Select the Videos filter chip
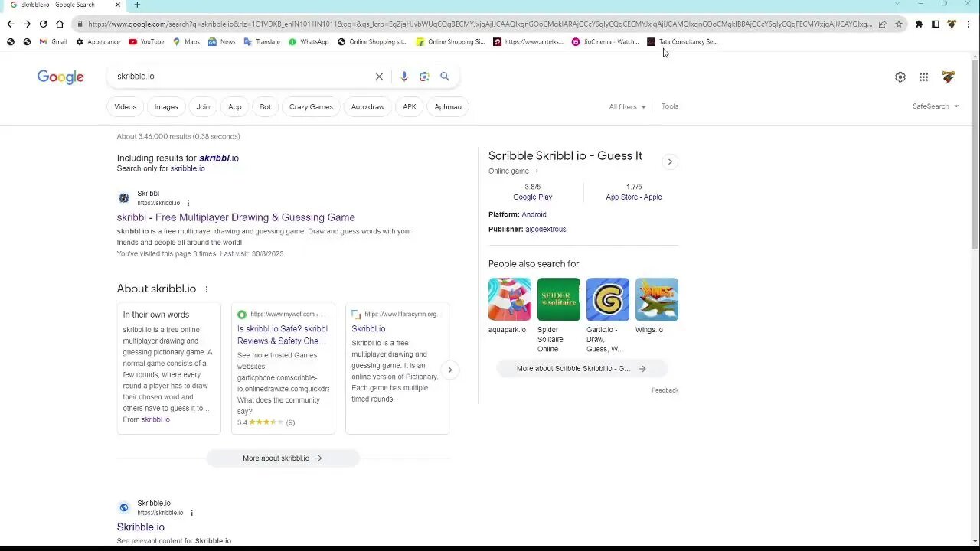Viewport: 980px width, 551px height. 125,107
